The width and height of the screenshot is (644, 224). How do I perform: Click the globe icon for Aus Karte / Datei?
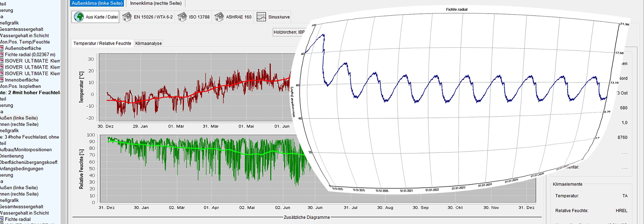[79, 17]
